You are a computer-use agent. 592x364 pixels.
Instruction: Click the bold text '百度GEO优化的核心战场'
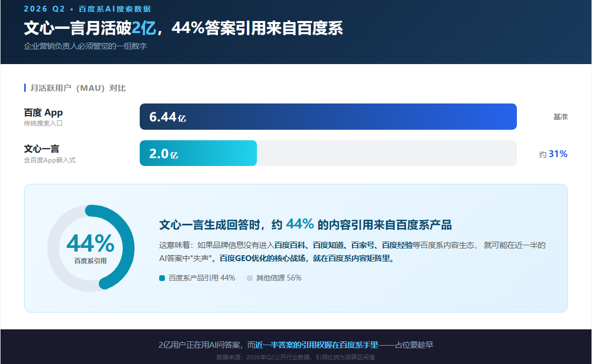click(x=263, y=258)
